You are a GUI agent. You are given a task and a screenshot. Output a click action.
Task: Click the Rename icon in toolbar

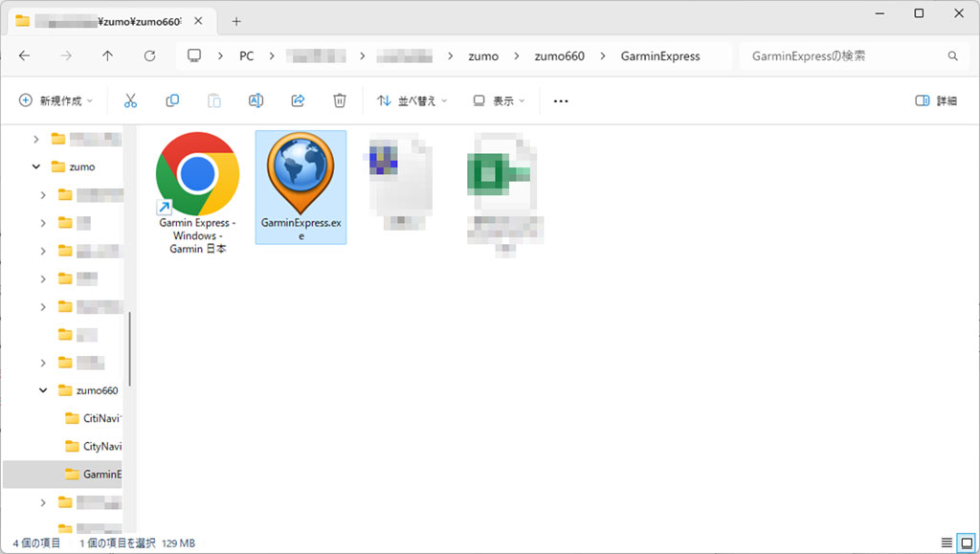(x=256, y=100)
